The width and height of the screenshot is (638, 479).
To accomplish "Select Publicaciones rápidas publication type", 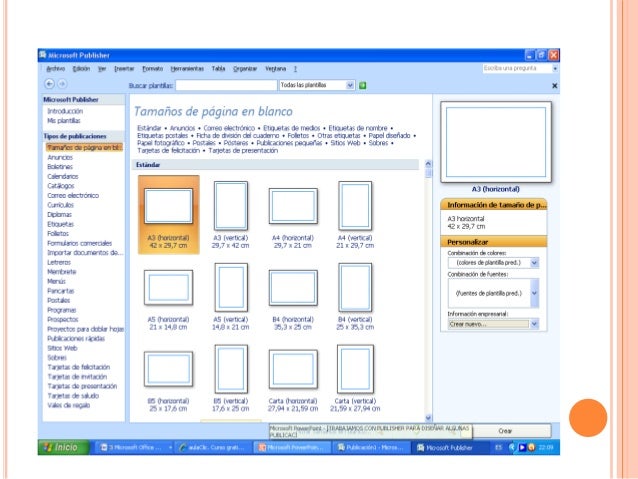I will pyautogui.click(x=76, y=339).
